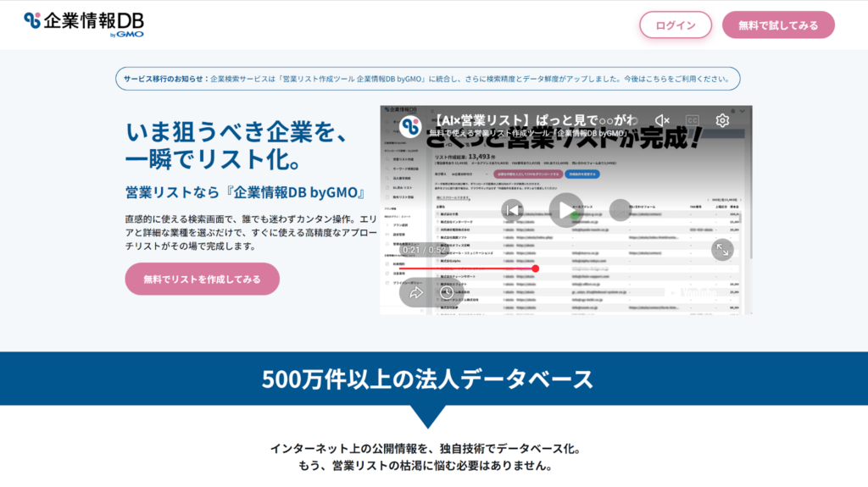Click heading いま狙うべき企業を、一瞬でリスト化。
This screenshot has height=487, width=868.
(237, 146)
